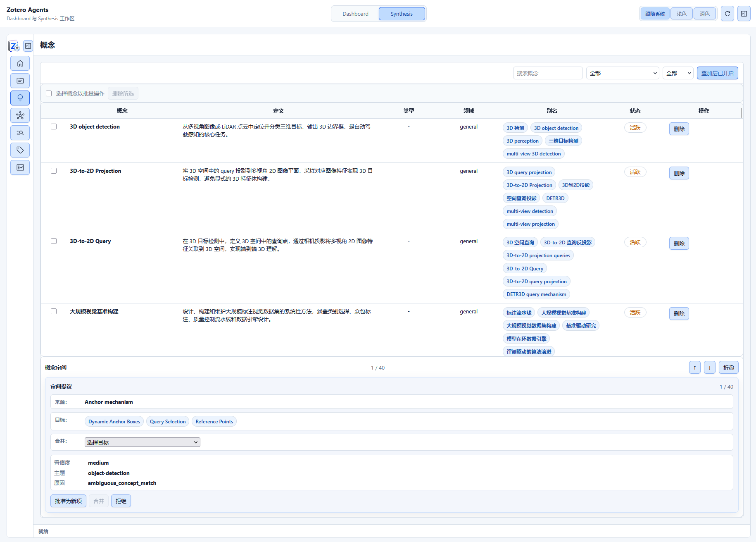The image size is (756, 542).
Task: Open the search list icon in sidebar
Action: tap(20, 133)
